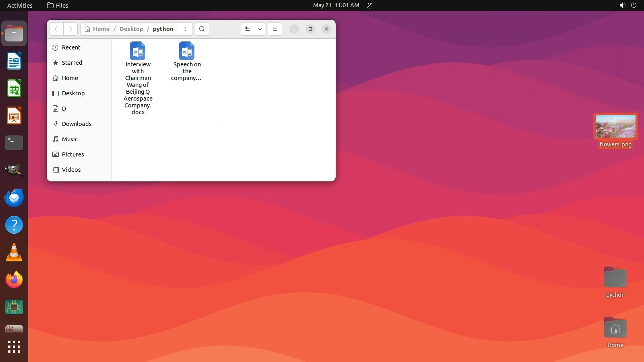The width and height of the screenshot is (644, 362).
Task: Select the Speech on the company document
Action: [x=187, y=51]
